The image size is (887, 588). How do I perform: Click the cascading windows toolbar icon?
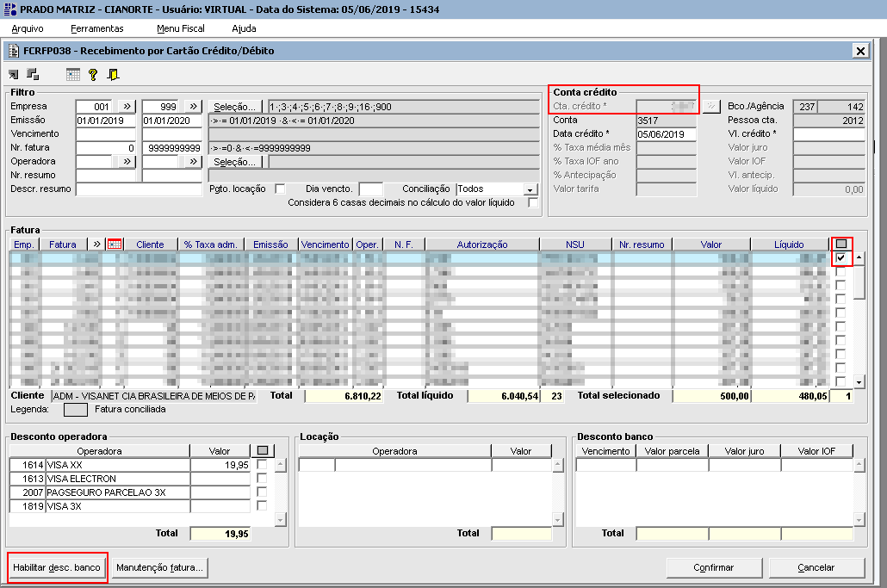pyautogui.click(x=33, y=74)
